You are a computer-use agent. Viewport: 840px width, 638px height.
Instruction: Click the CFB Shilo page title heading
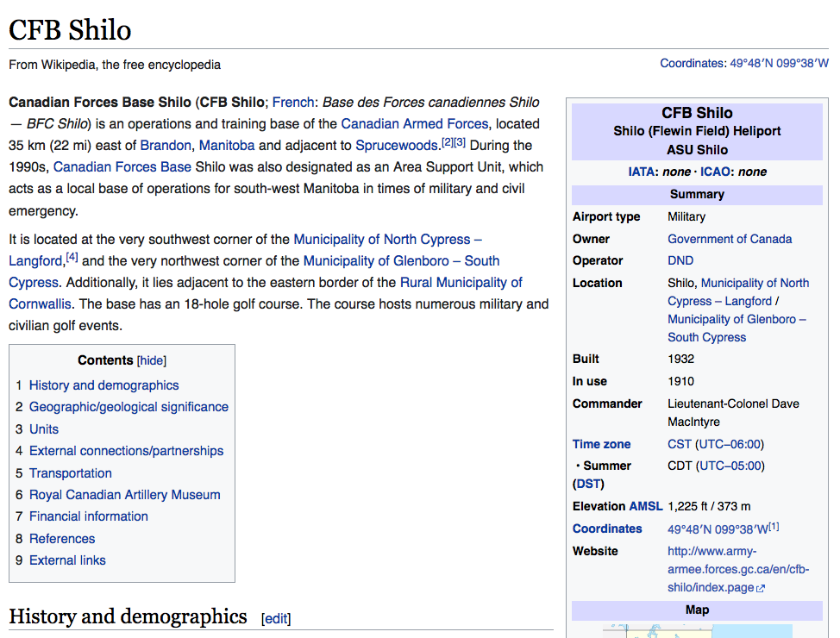pos(70,30)
